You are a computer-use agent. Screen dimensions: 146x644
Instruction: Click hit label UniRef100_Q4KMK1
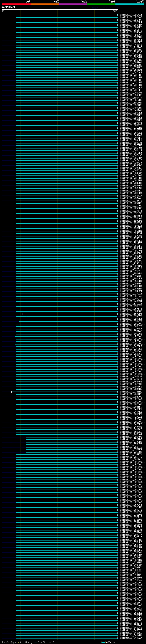coord(131,412)
